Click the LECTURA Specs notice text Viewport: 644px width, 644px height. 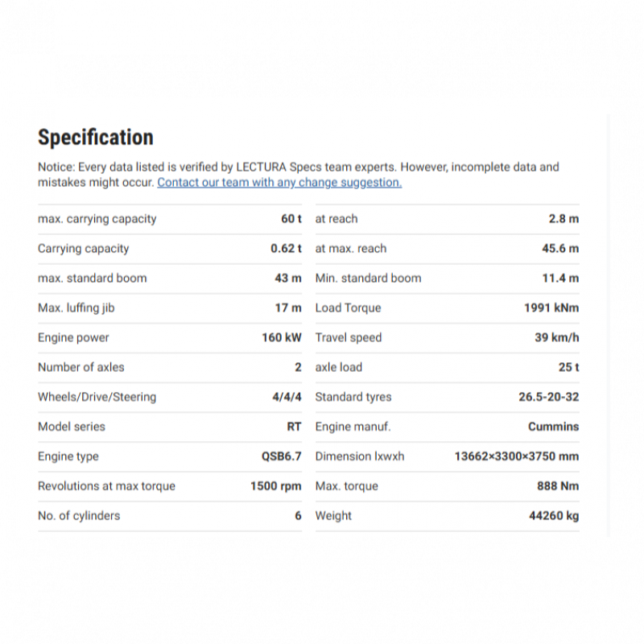point(298,167)
